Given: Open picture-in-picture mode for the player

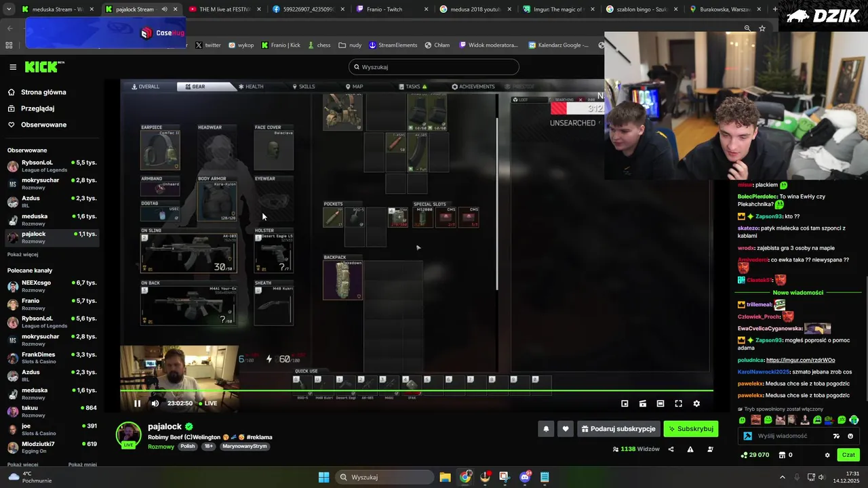Looking at the screenshot, I should (625, 403).
